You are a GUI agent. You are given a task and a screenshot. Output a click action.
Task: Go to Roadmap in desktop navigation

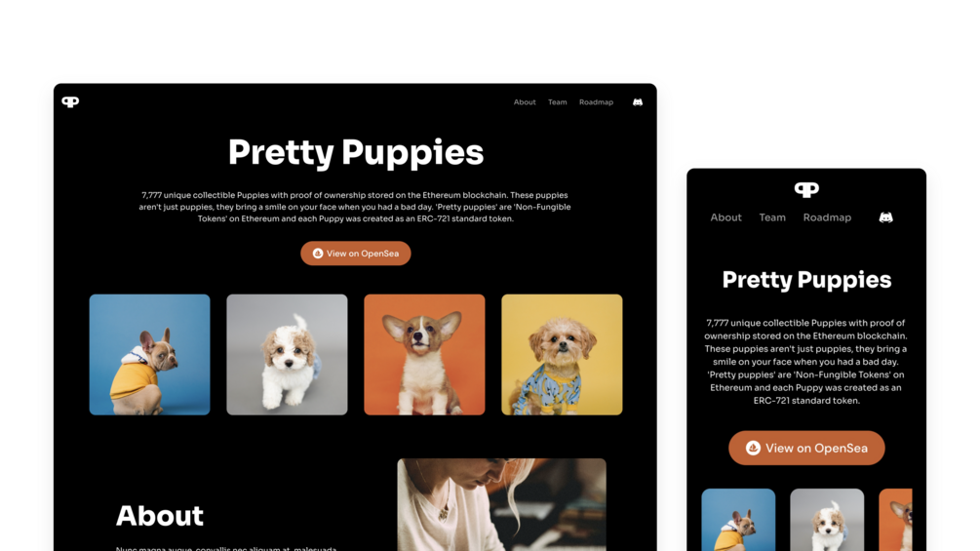click(596, 102)
